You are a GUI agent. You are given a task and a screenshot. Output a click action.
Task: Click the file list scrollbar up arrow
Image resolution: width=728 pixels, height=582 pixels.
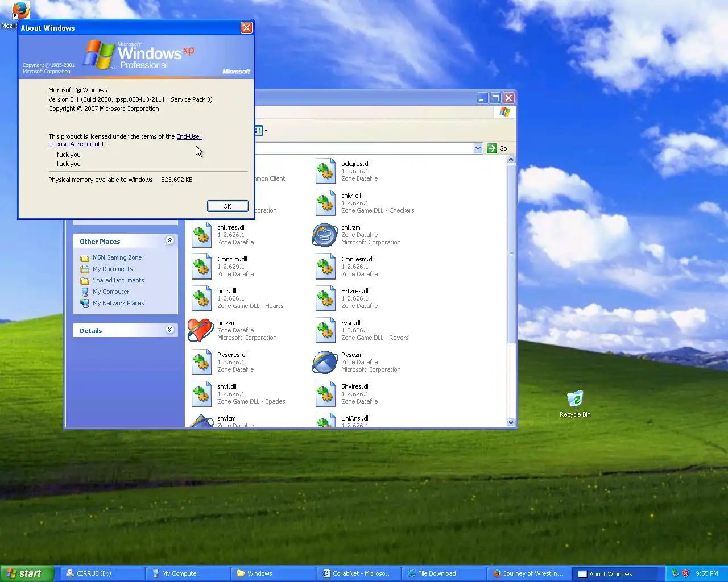pyautogui.click(x=511, y=160)
